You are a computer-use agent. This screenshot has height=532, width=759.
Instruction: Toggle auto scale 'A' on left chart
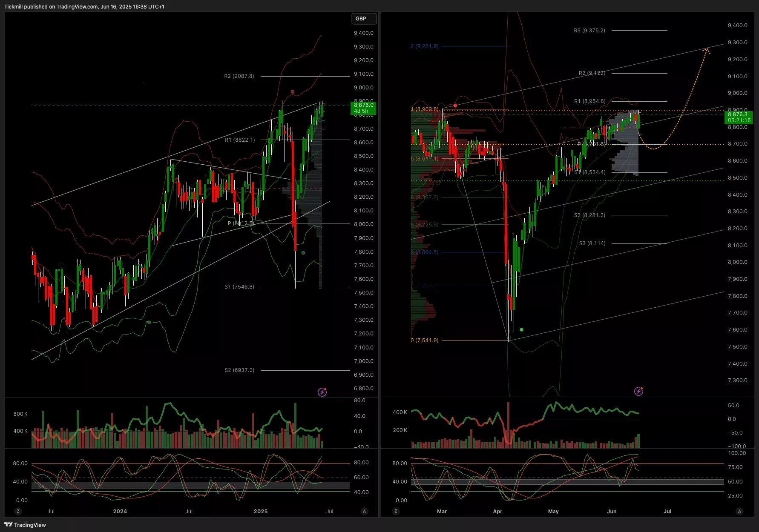point(364,511)
